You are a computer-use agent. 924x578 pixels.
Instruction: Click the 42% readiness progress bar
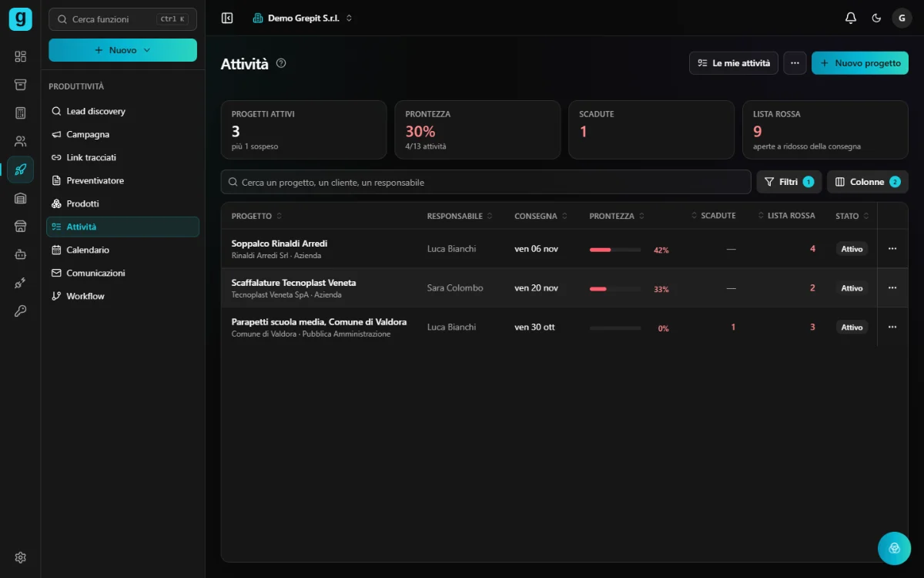pos(615,250)
